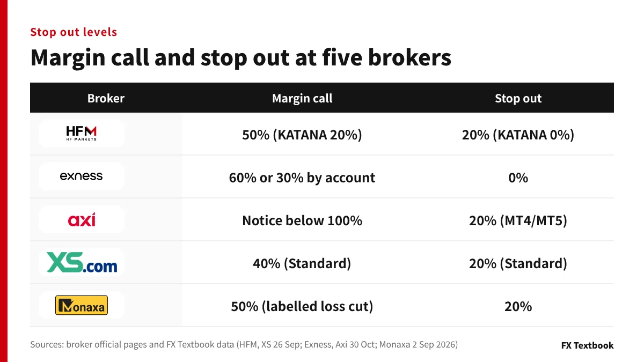Select XS.com 20% (Standard) stop out cell

pyautogui.click(x=518, y=263)
